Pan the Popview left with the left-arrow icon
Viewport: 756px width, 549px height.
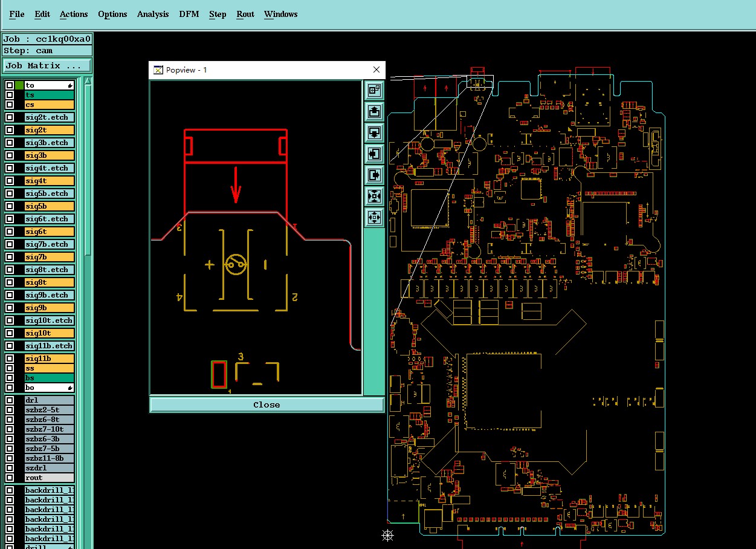pyautogui.click(x=374, y=154)
